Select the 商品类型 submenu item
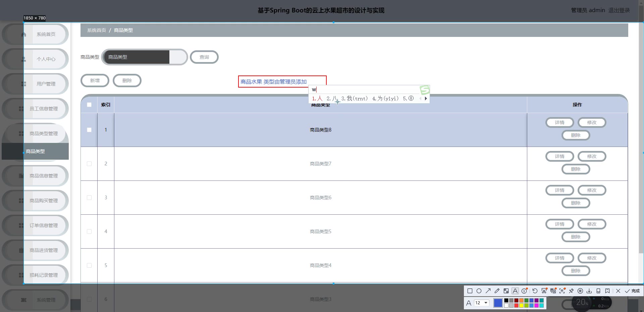The image size is (644, 312). click(x=35, y=151)
